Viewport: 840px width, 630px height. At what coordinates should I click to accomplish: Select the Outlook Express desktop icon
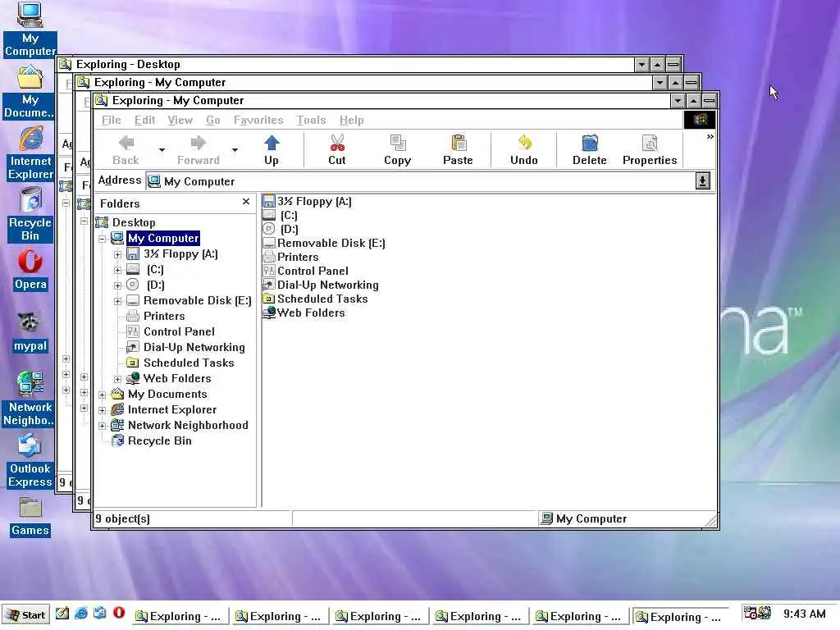point(30,461)
